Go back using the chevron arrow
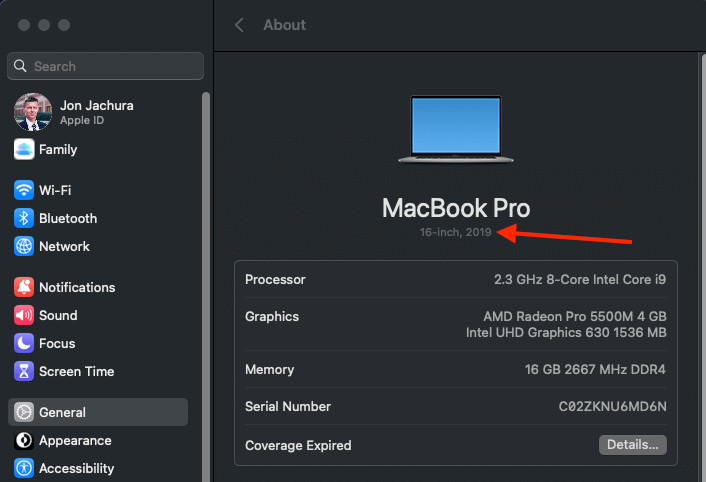706x482 pixels. (x=239, y=25)
